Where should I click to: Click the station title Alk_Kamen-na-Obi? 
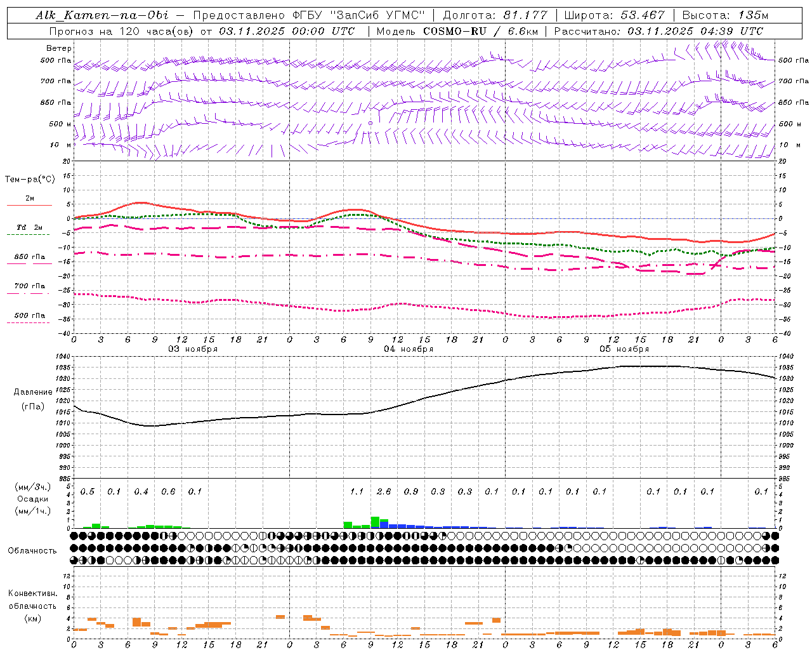(x=102, y=15)
